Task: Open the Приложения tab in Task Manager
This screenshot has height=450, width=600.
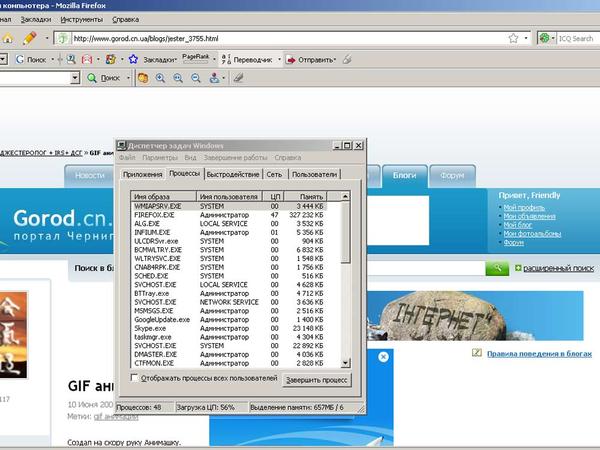Action: pyautogui.click(x=142, y=174)
